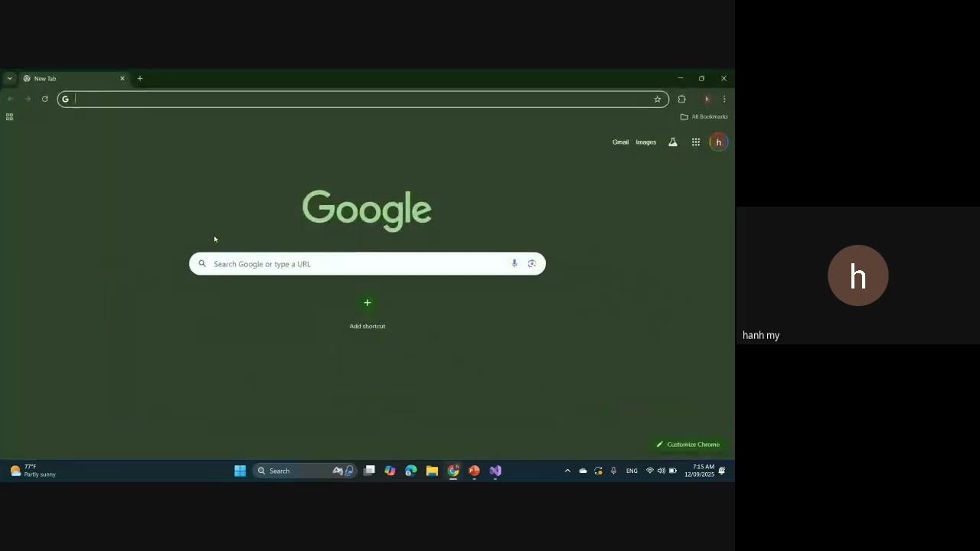Viewport: 980px width, 551px height.
Task: Open the Chrome three-dot menu
Action: click(x=724, y=99)
